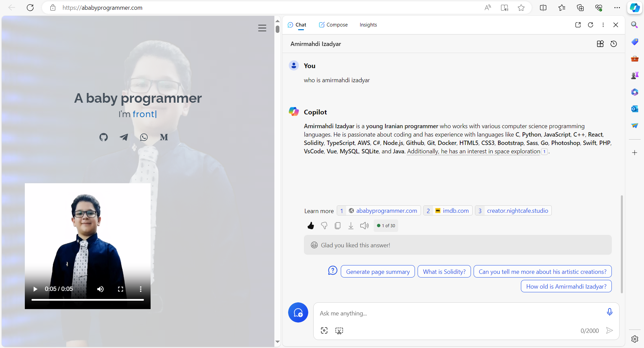The width and height of the screenshot is (644, 348).
Task: Click the address bar URL
Action: click(102, 7)
